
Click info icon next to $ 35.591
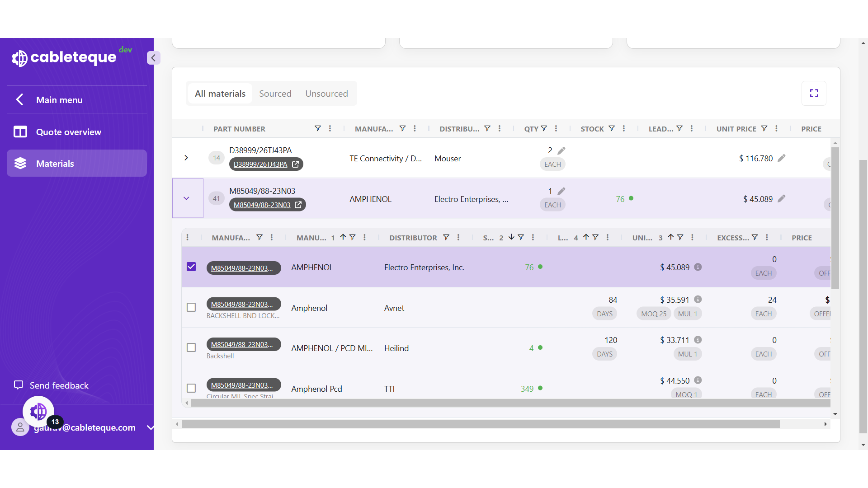click(698, 300)
